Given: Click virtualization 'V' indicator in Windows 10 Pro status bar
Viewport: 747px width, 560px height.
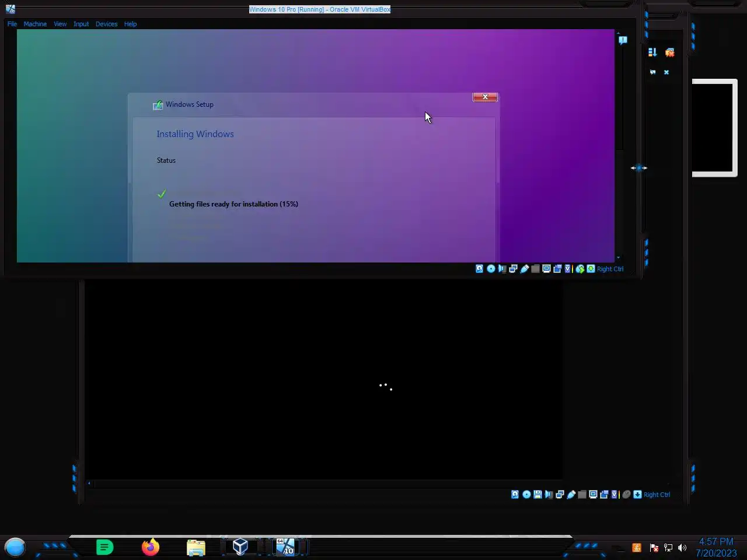Looking at the screenshot, I should point(568,269).
